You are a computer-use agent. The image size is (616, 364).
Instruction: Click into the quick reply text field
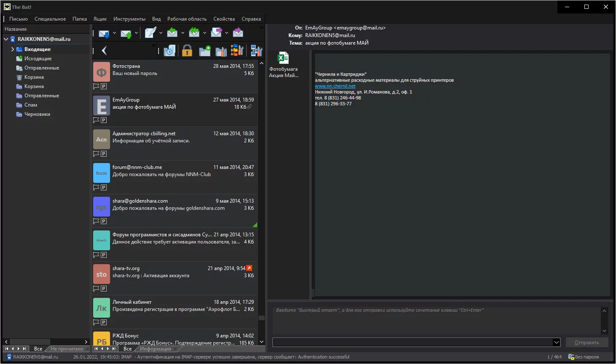(436, 321)
